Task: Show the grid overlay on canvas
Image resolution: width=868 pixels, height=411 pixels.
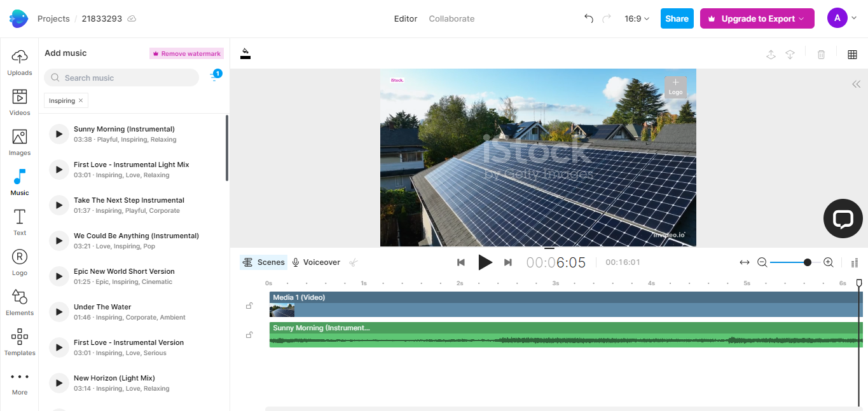Action: click(852, 55)
